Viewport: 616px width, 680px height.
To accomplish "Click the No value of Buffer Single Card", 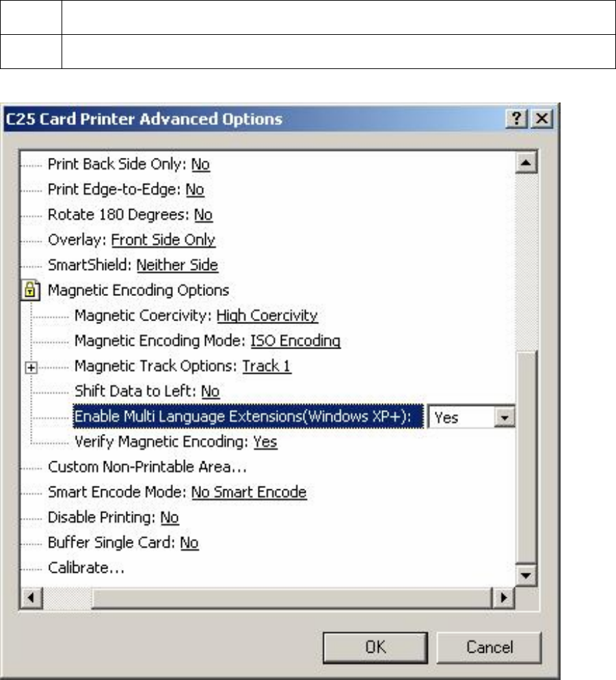I will pyautogui.click(x=189, y=543).
